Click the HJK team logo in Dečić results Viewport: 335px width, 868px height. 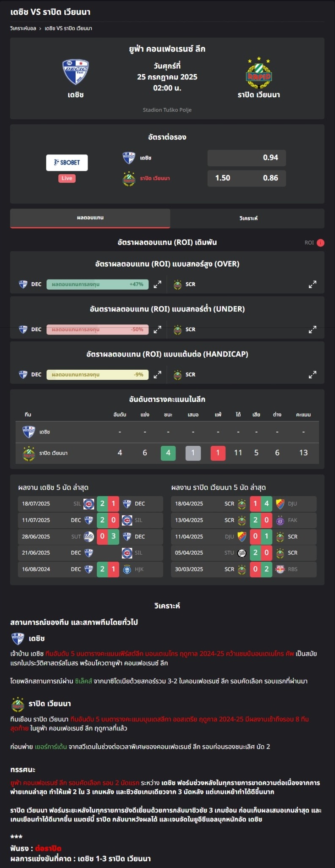point(127,569)
